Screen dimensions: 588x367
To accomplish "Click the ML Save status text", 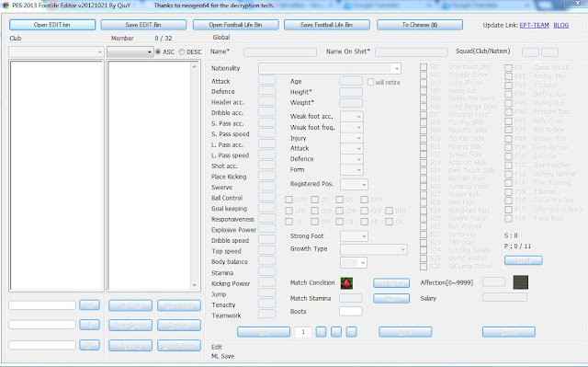I will pyautogui.click(x=222, y=357).
